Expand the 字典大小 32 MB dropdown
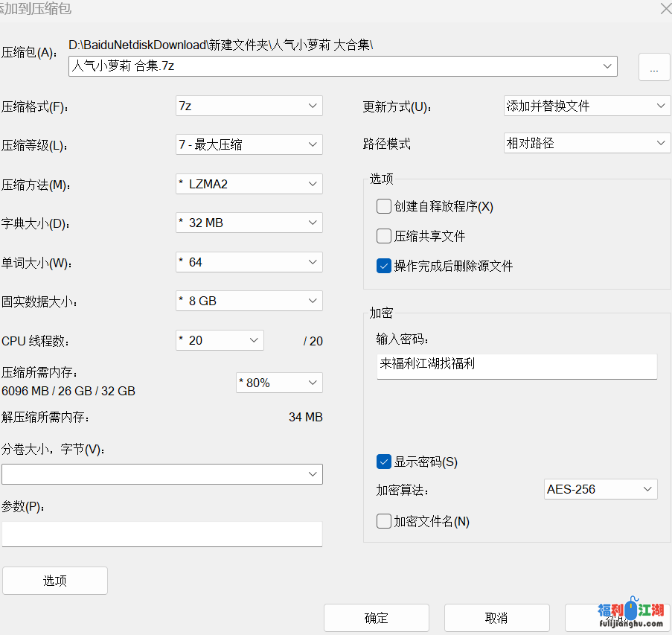 pos(249,223)
